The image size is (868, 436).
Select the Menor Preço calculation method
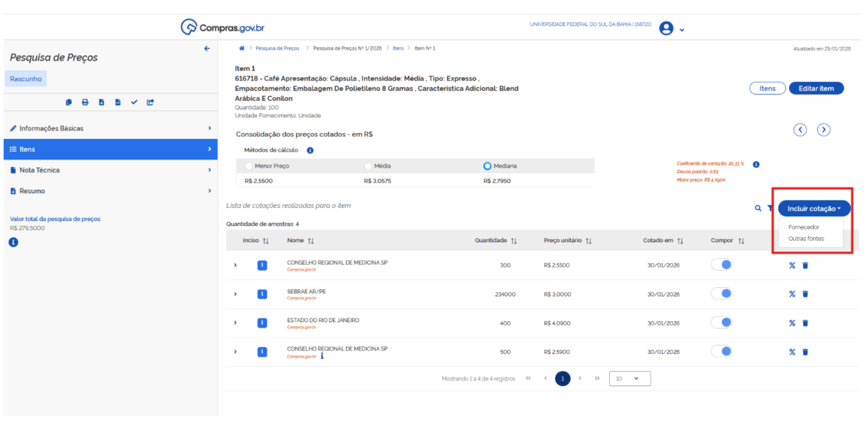tap(248, 166)
